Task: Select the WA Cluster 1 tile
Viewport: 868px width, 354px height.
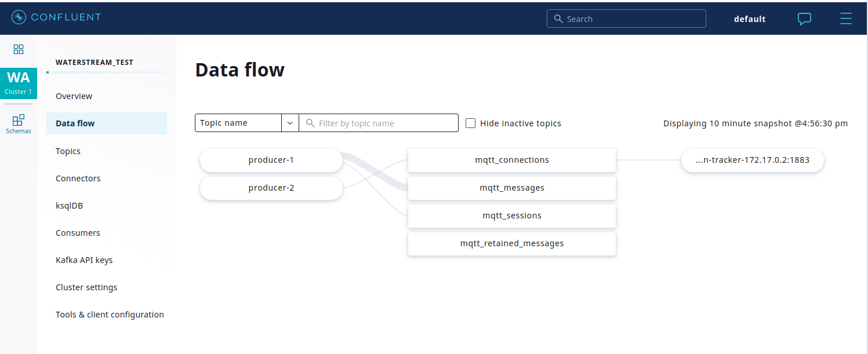Action: point(19,83)
